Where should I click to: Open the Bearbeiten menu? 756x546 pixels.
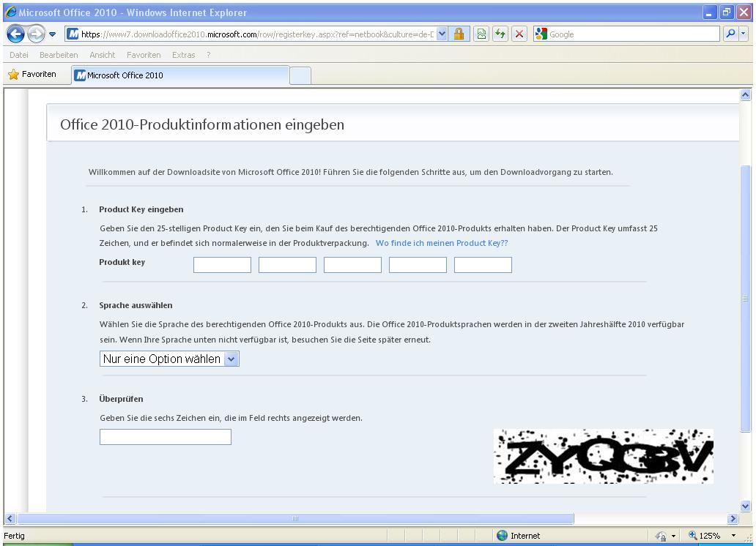click(59, 55)
